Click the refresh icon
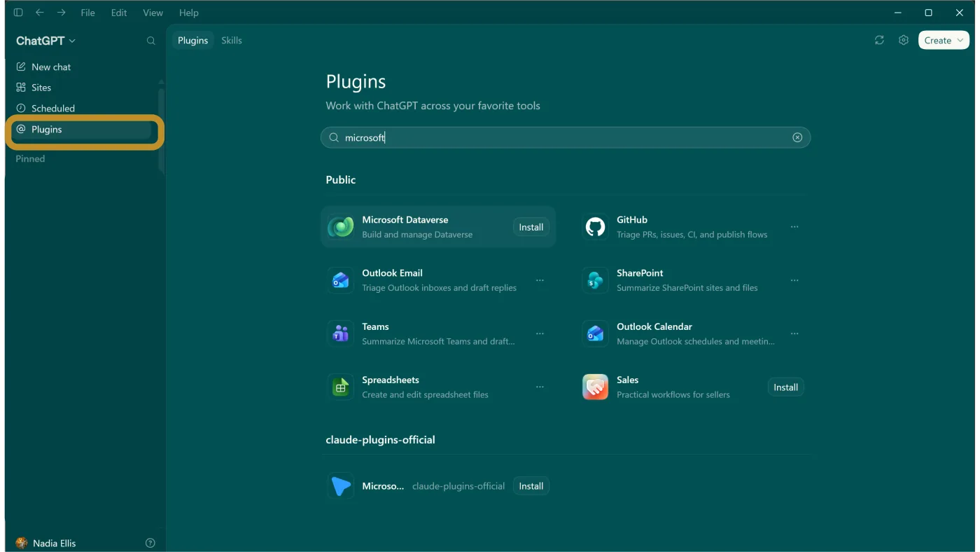The height and width of the screenshot is (552, 980). pyautogui.click(x=879, y=41)
